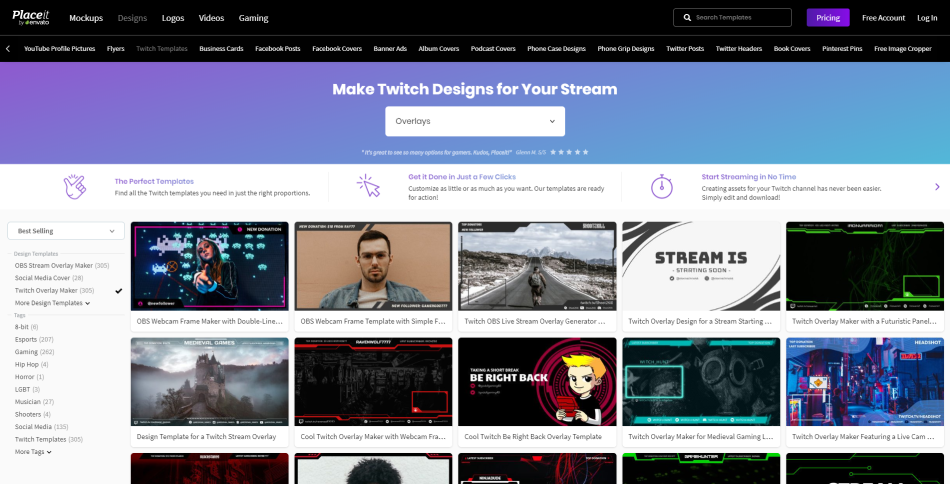Open the Mockups menu
Screen dimensions: 950x484
[85, 18]
